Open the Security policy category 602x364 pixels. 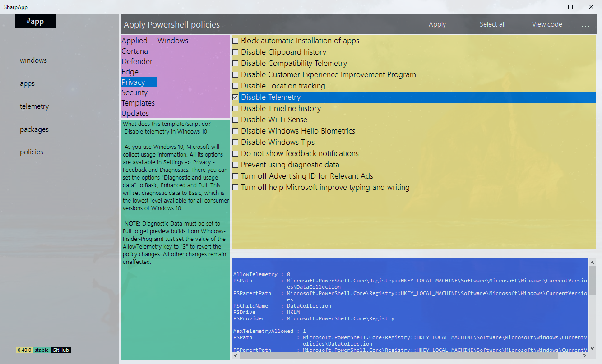[134, 92]
